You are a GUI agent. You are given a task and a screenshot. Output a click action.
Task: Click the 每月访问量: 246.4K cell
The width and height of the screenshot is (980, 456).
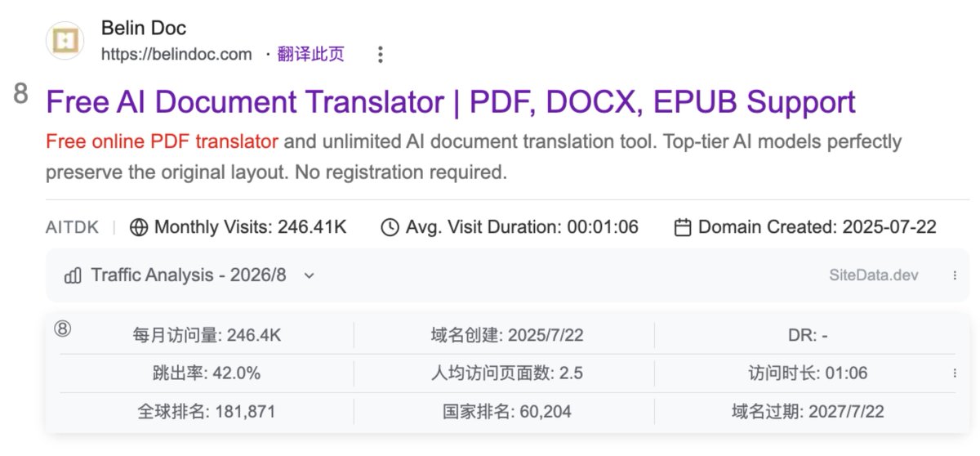point(207,335)
